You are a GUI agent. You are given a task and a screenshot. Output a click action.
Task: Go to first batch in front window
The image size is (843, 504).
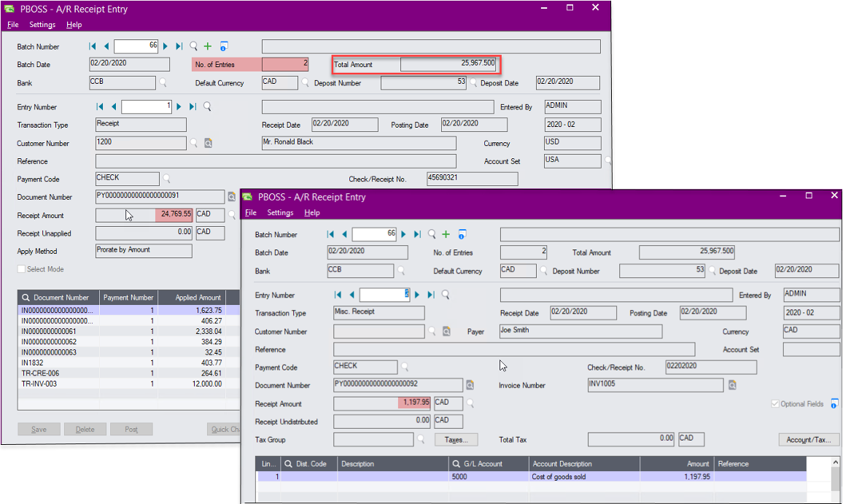[330, 234]
